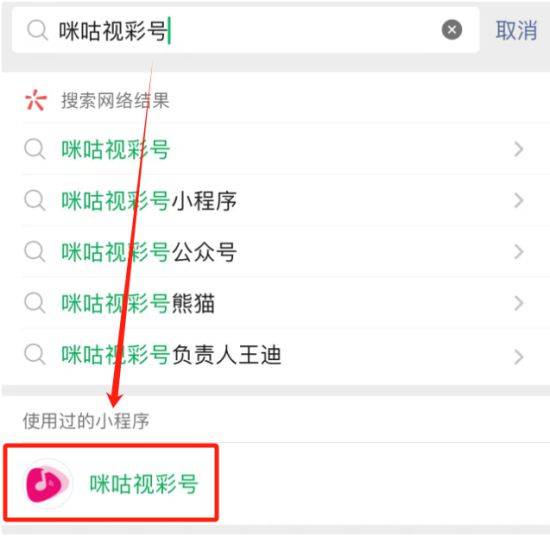The width and height of the screenshot is (550, 537).
Task: Click the chevron on the 负责人王迪 suggestion row
Action: coord(519,357)
